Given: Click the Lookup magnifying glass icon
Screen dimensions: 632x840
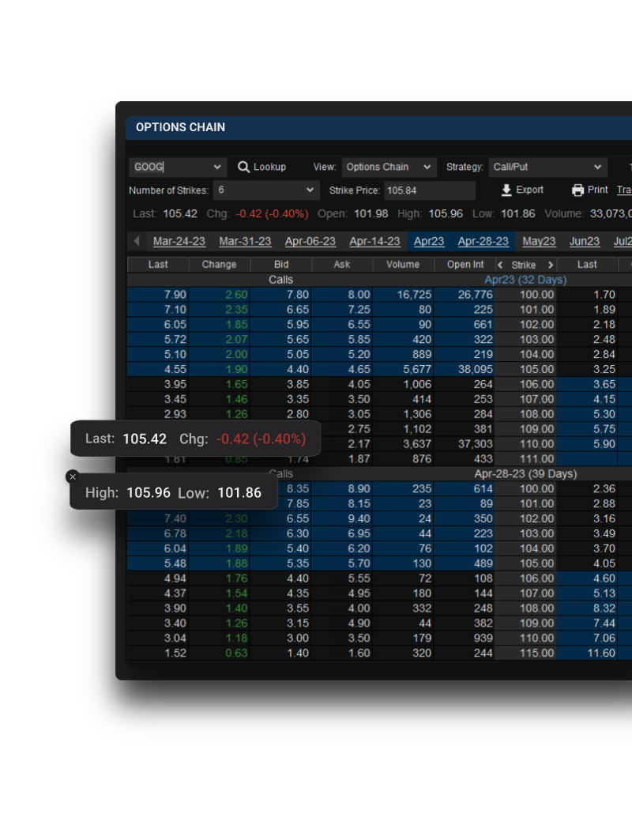Looking at the screenshot, I should [x=244, y=167].
